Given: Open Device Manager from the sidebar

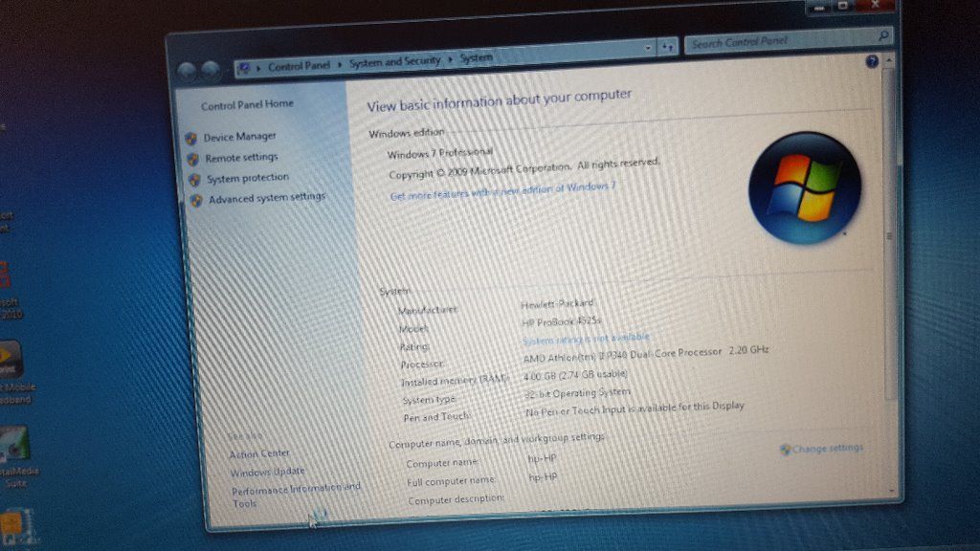Looking at the screenshot, I should [x=239, y=136].
